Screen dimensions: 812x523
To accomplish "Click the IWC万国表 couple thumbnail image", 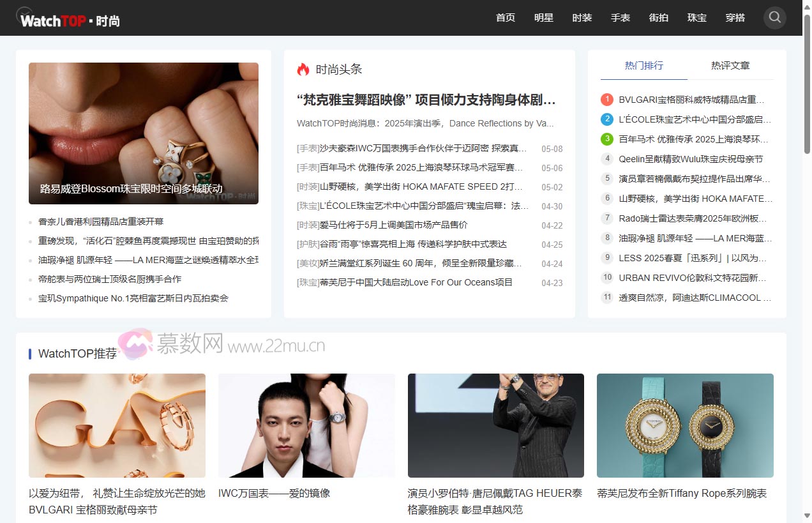I will (x=306, y=425).
